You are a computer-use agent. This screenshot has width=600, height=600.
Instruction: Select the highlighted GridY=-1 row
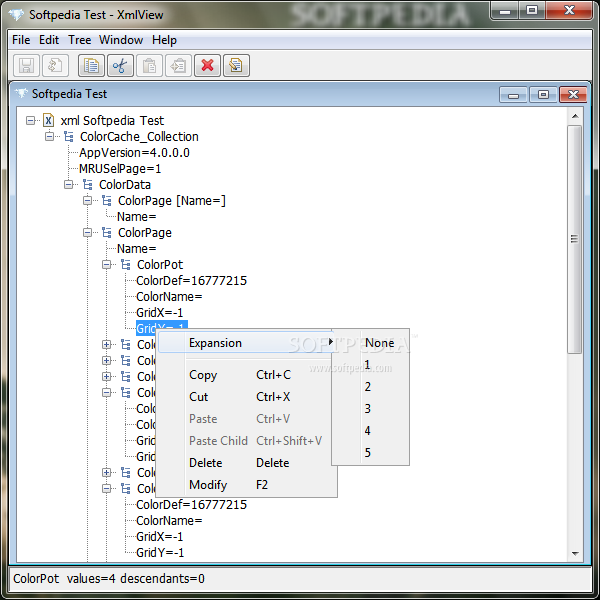pos(162,328)
